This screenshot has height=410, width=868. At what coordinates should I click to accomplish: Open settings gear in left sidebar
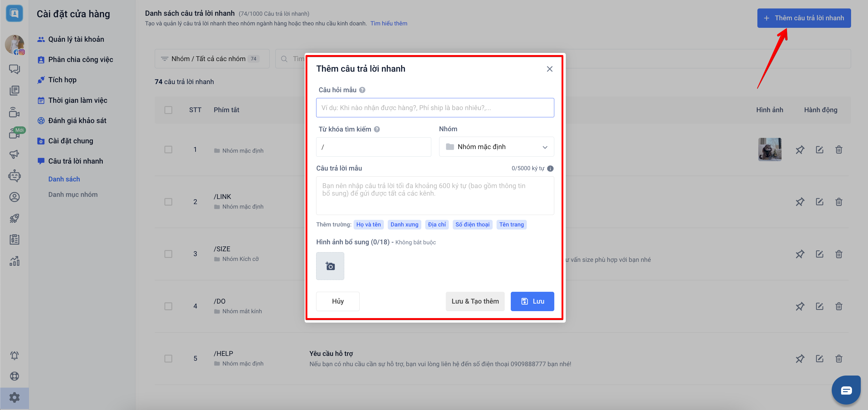pyautogui.click(x=14, y=398)
